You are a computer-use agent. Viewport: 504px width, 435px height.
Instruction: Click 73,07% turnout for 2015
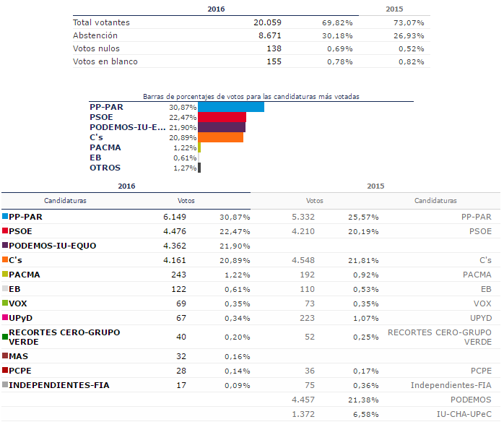click(409, 23)
